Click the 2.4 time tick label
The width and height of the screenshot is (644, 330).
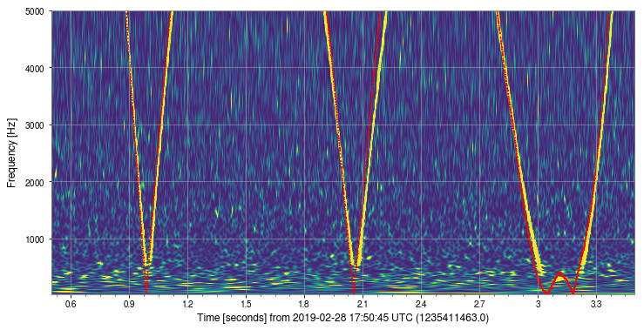(x=421, y=304)
